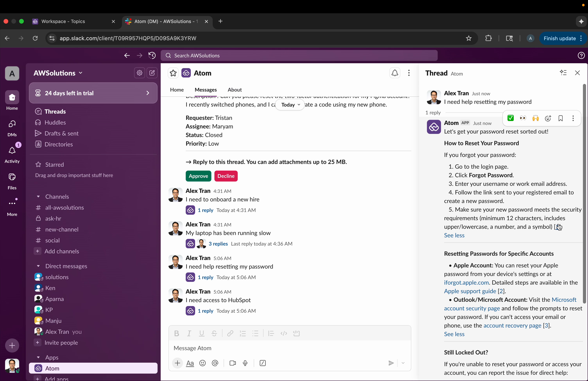Record a video clip in the composer
The image size is (588, 381).
click(x=232, y=363)
